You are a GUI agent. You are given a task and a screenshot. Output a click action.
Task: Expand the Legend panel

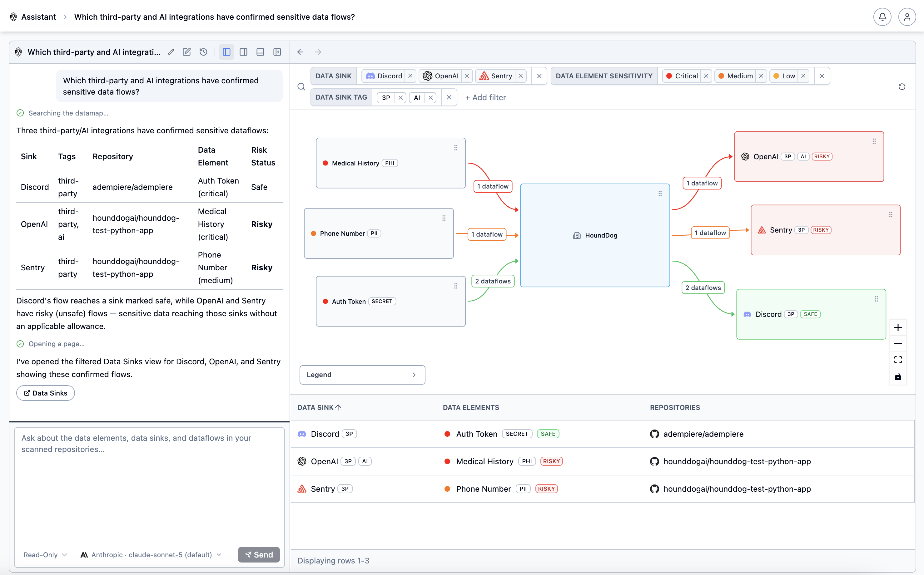click(362, 375)
